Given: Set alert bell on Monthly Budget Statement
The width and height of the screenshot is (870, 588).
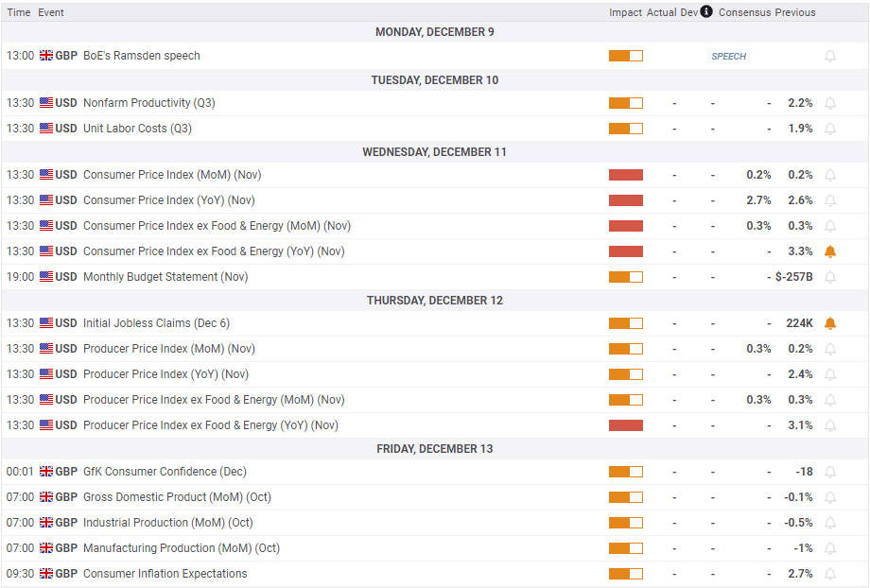Looking at the screenshot, I should tap(830, 277).
